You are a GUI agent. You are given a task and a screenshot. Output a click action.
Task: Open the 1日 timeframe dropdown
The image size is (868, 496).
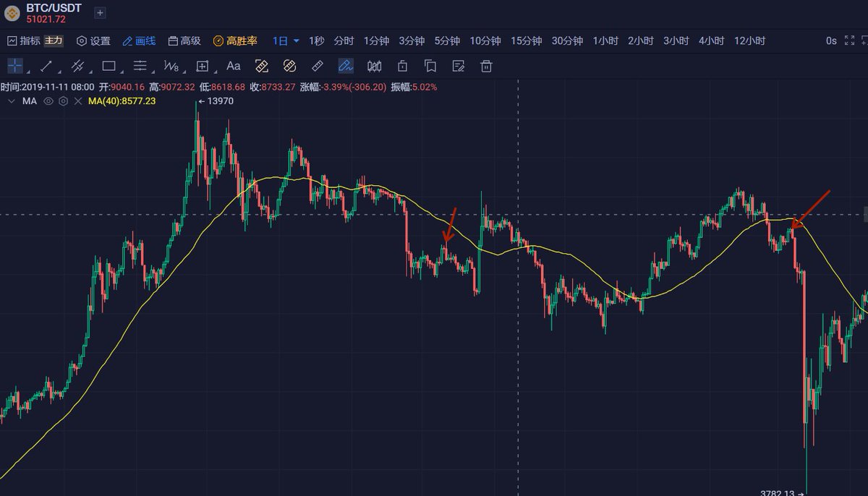pos(286,41)
